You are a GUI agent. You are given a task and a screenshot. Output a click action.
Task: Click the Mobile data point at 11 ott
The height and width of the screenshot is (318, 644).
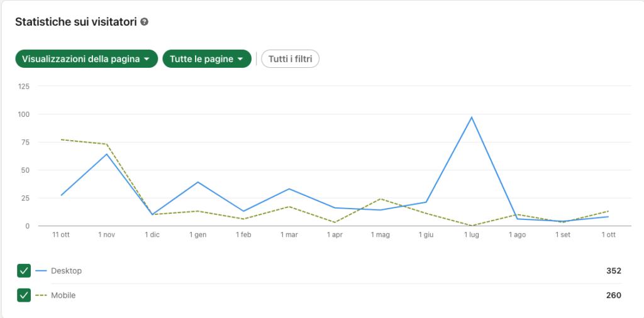coord(61,140)
